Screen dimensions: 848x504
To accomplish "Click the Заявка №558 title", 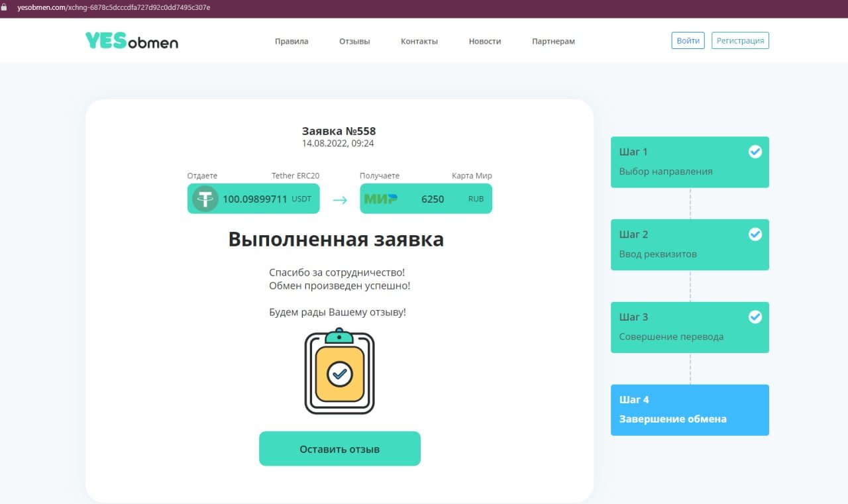I will pos(339,131).
